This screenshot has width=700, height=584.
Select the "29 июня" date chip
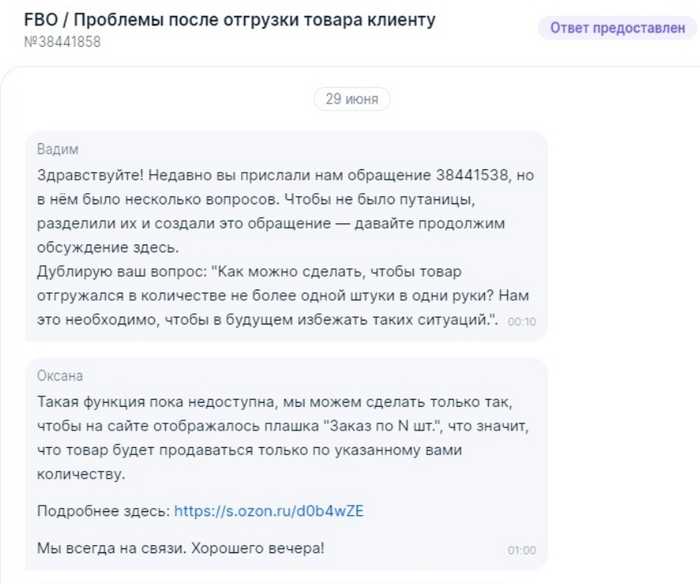click(352, 99)
